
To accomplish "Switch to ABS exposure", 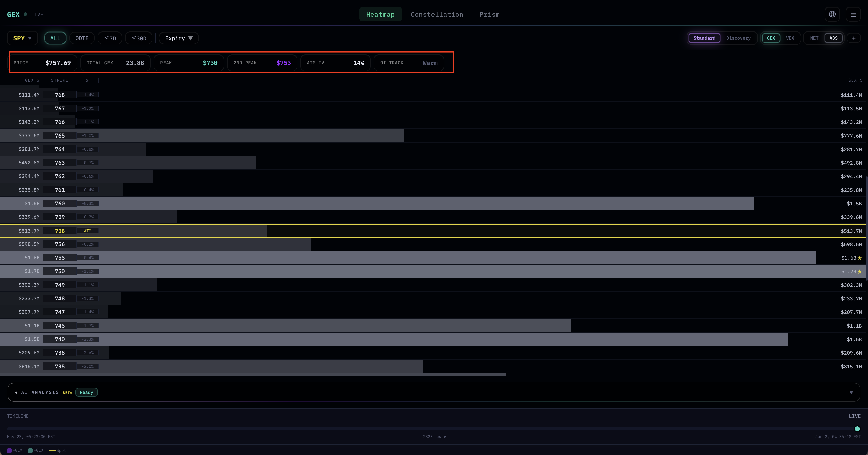I will [x=833, y=38].
